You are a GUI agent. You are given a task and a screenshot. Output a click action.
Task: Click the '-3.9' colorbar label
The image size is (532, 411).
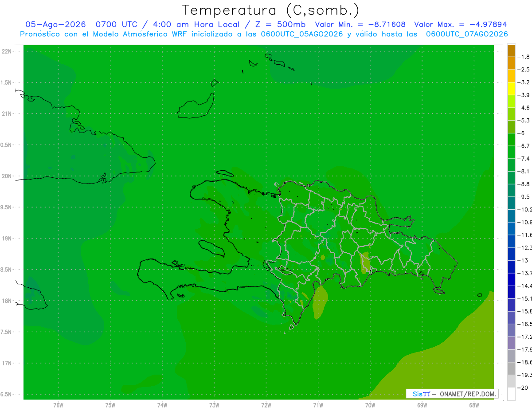[x=524, y=95]
